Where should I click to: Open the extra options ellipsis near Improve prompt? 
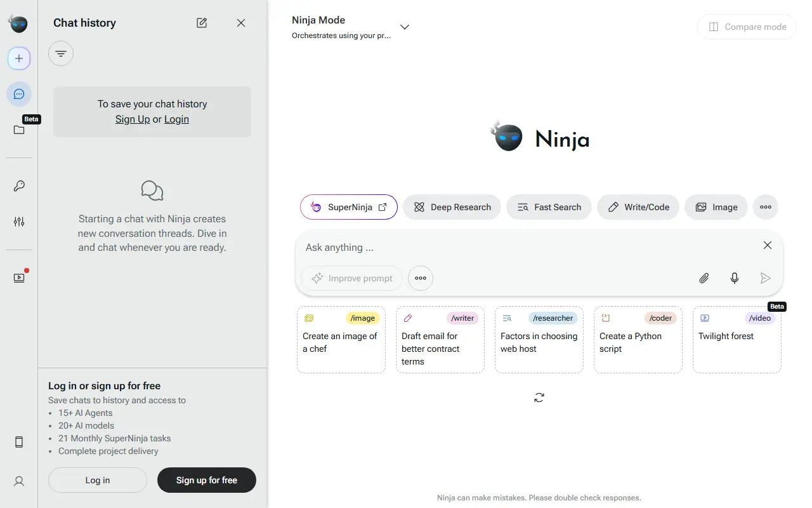420,278
